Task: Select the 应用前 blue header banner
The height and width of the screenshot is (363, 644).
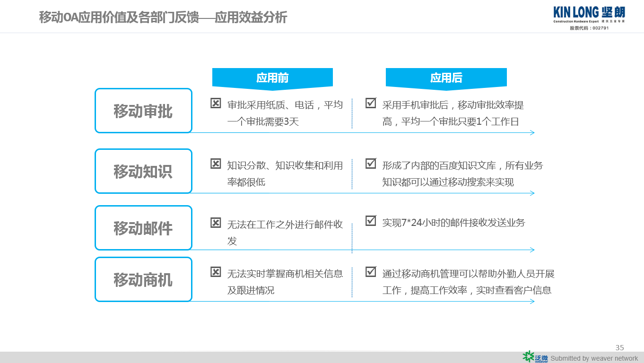Action: (x=272, y=78)
